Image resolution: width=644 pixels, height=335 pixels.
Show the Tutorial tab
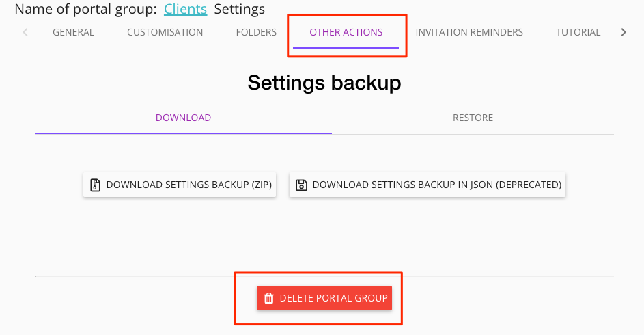(x=578, y=32)
